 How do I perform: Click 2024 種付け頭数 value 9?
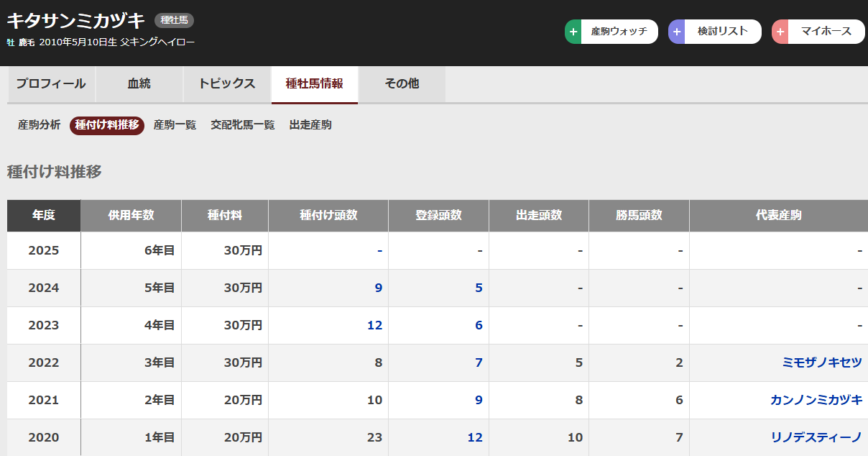(x=378, y=288)
